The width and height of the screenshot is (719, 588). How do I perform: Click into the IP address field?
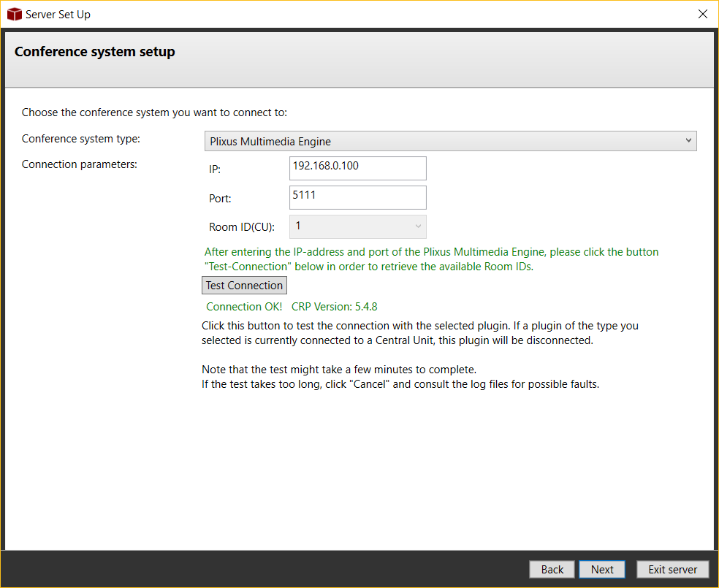tap(358, 167)
